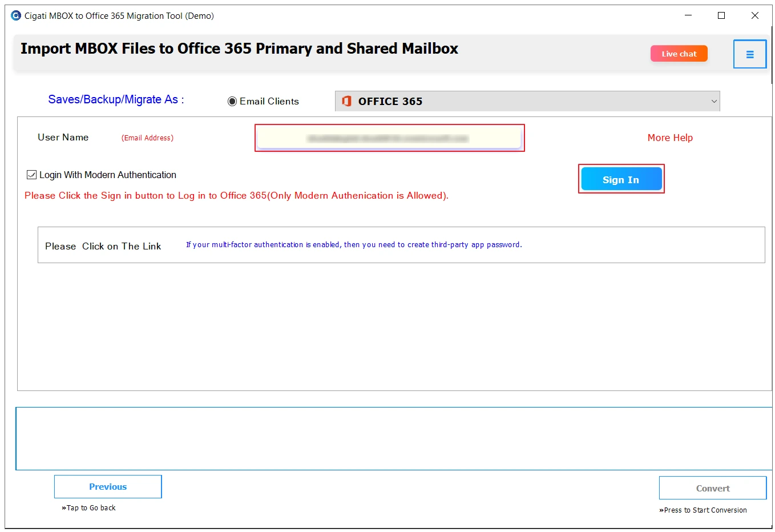Go back using the Previous button
The height and width of the screenshot is (532, 775).
pos(108,486)
